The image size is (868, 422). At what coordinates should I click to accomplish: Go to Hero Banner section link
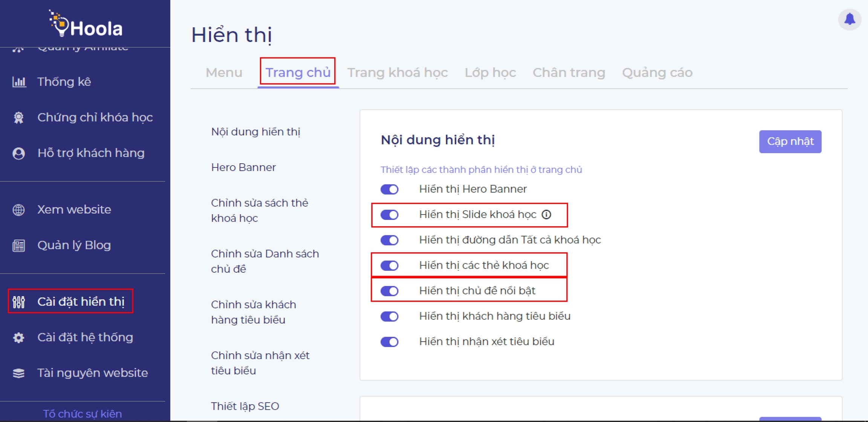[243, 167]
